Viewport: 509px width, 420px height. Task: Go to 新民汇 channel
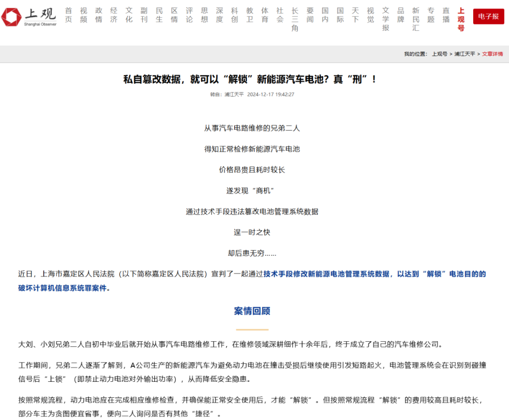[416, 19]
